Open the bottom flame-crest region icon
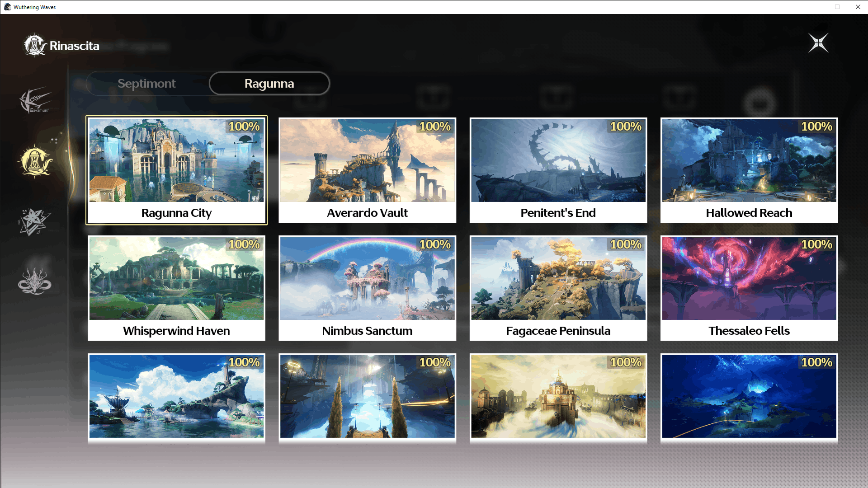The height and width of the screenshot is (488, 868). [35, 281]
